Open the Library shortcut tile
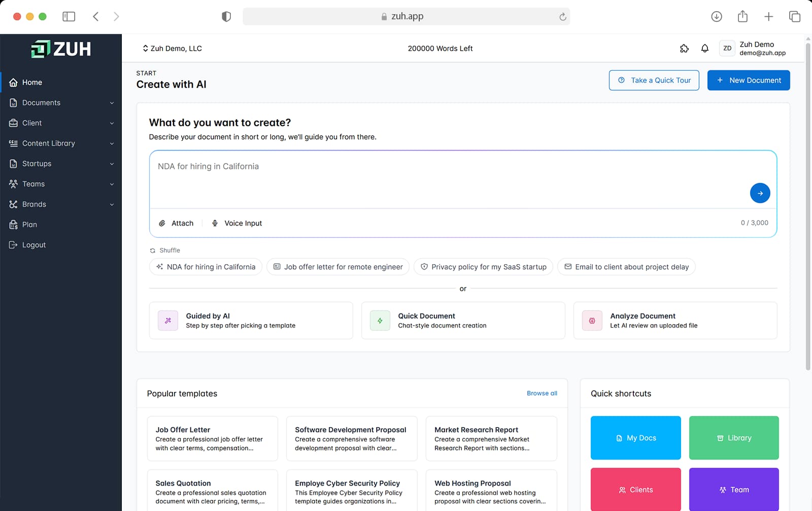 [734, 438]
